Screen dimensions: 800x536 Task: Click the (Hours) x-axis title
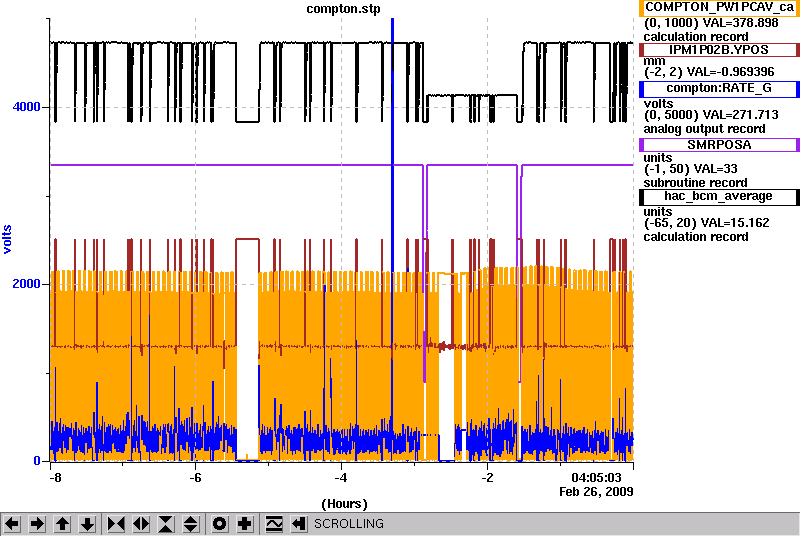344,504
